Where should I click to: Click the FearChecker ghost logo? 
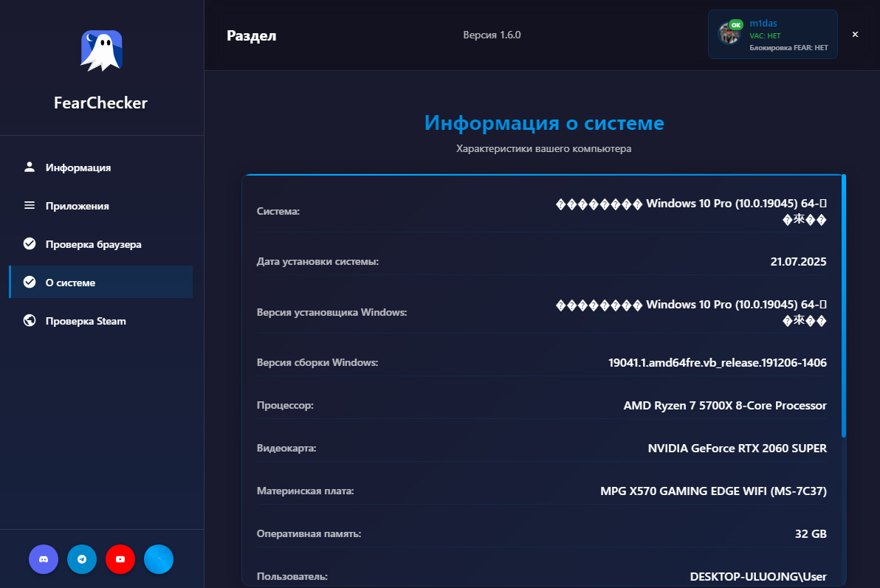coord(101,50)
